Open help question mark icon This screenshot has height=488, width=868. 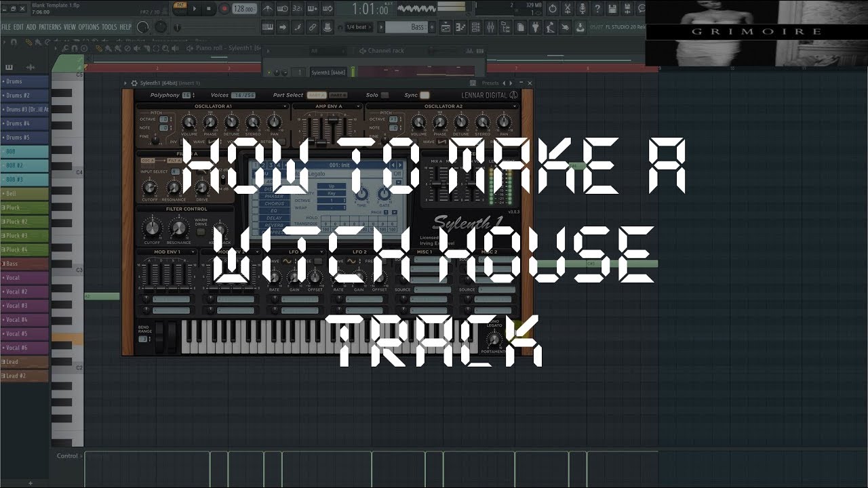pos(597,8)
